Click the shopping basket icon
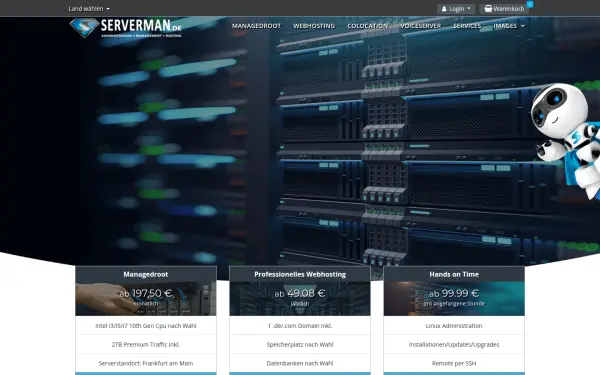The width and height of the screenshot is (600, 375). pyautogui.click(x=488, y=8)
